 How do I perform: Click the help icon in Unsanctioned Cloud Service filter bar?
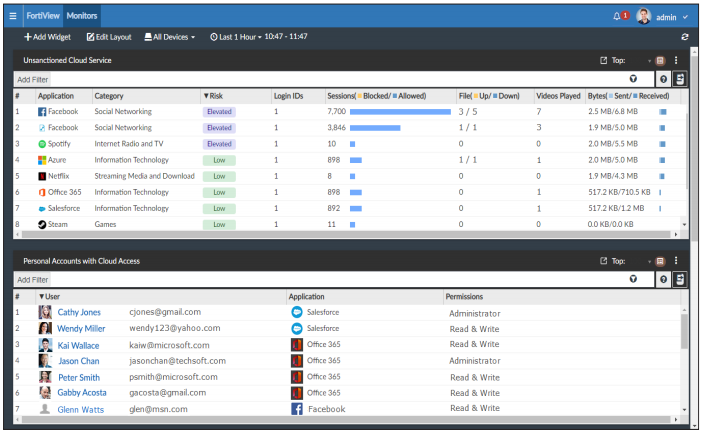point(663,79)
